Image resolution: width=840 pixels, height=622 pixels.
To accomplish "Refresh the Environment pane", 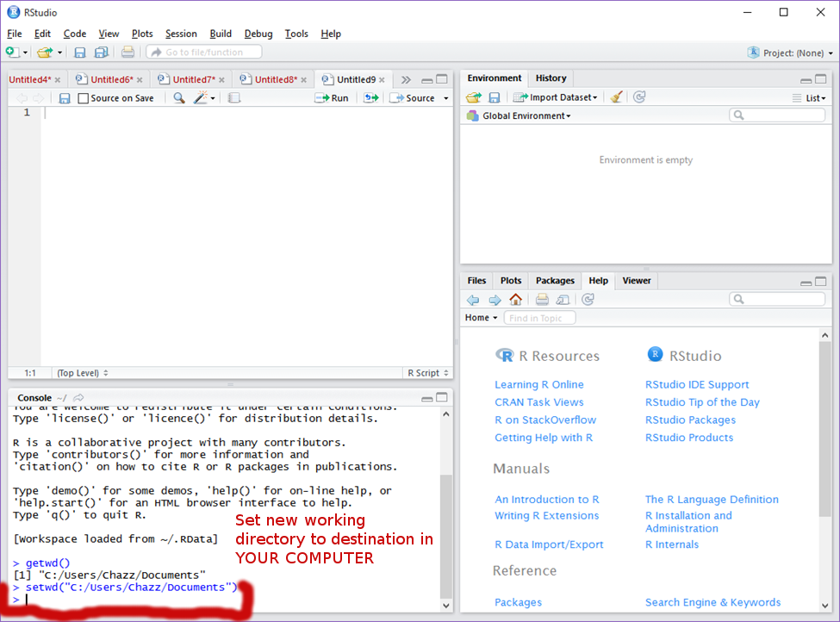I will click(639, 97).
